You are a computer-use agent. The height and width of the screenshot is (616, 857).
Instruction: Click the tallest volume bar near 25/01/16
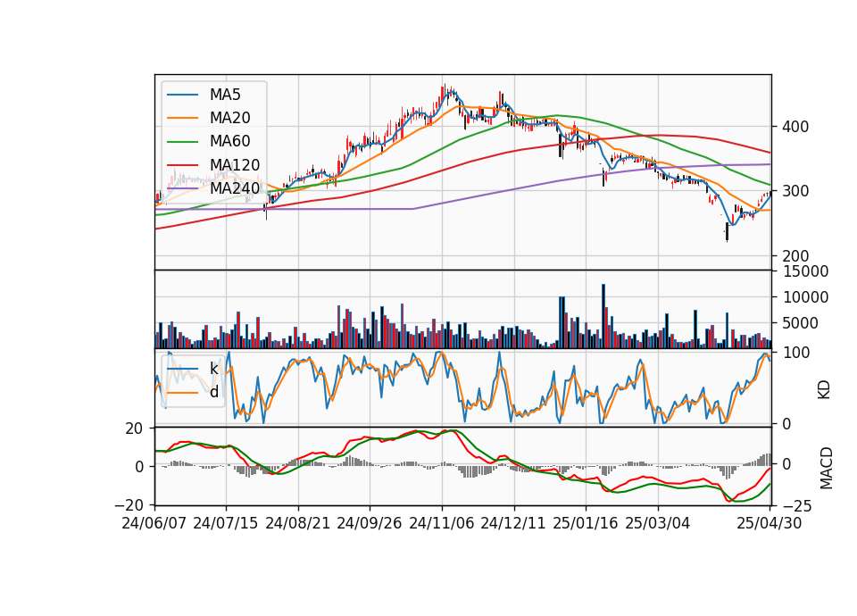603,316
